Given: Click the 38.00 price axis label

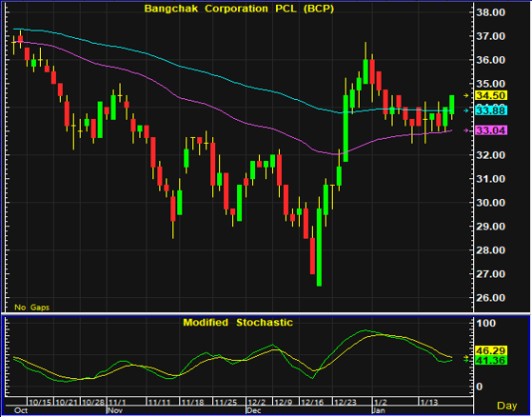Looking at the screenshot, I should [x=491, y=12].
